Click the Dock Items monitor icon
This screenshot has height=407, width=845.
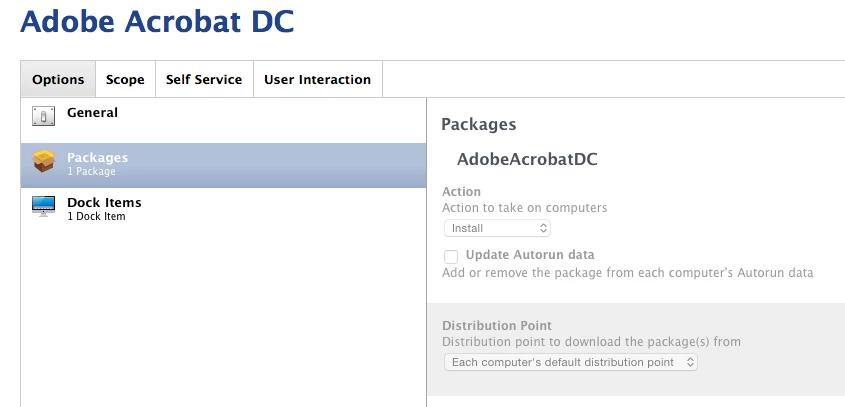43,206
